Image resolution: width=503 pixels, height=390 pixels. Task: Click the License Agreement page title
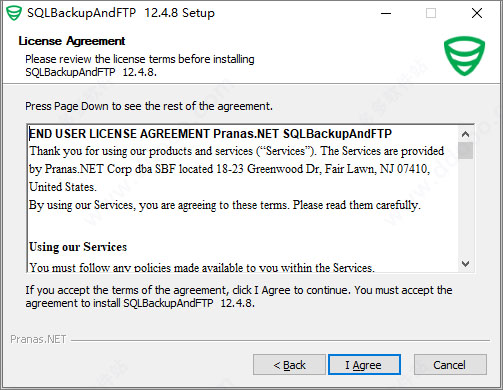(x=72, y=41)
